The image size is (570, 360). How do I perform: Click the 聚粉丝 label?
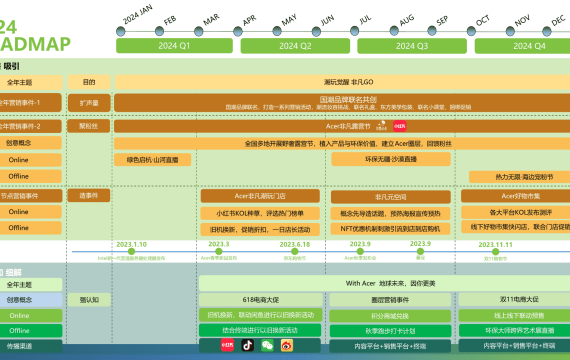point(89,126)
